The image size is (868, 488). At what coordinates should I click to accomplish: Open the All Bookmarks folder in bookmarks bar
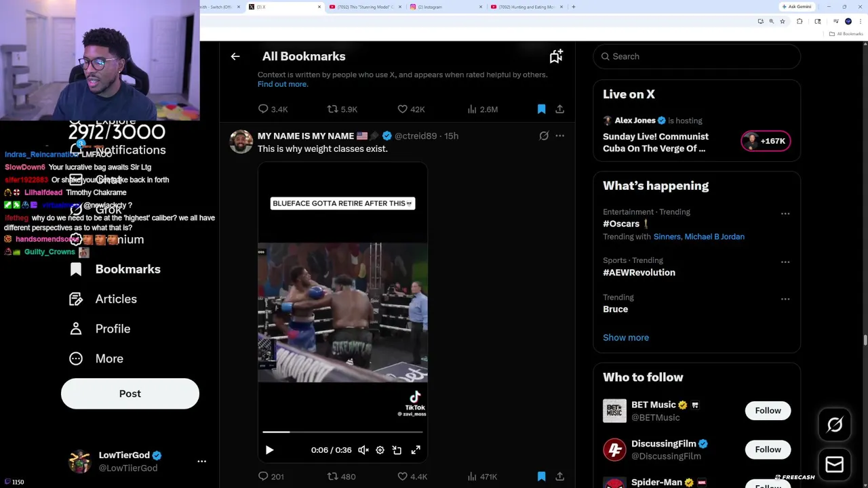[x=847, y=34]
